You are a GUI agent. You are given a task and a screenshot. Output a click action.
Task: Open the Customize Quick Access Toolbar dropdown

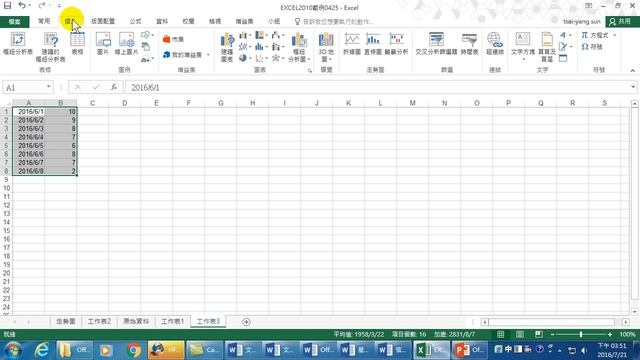coord(59,6)
